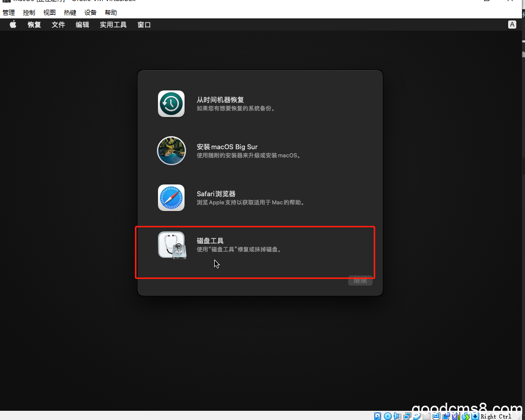
Task: Open VirtualBox 视图 menu
Action: tap(50, 12)
